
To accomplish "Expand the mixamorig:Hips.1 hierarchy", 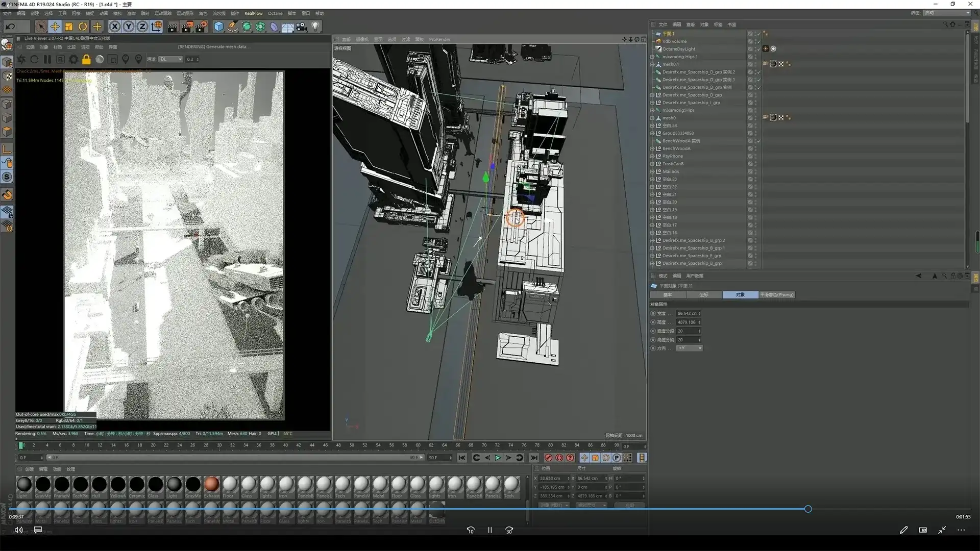I will (652, 57).
